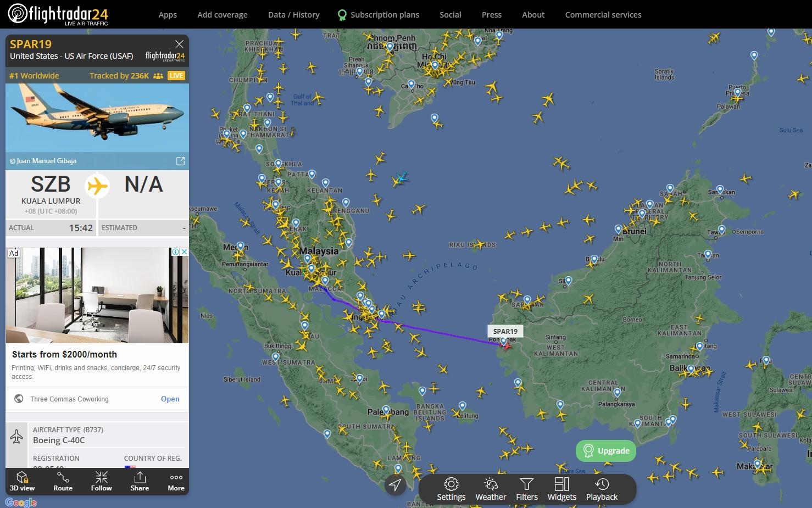Open the Widgets panel
This screenshot has width=812, height=508.
pyautogui.click(x=561, y=489)
